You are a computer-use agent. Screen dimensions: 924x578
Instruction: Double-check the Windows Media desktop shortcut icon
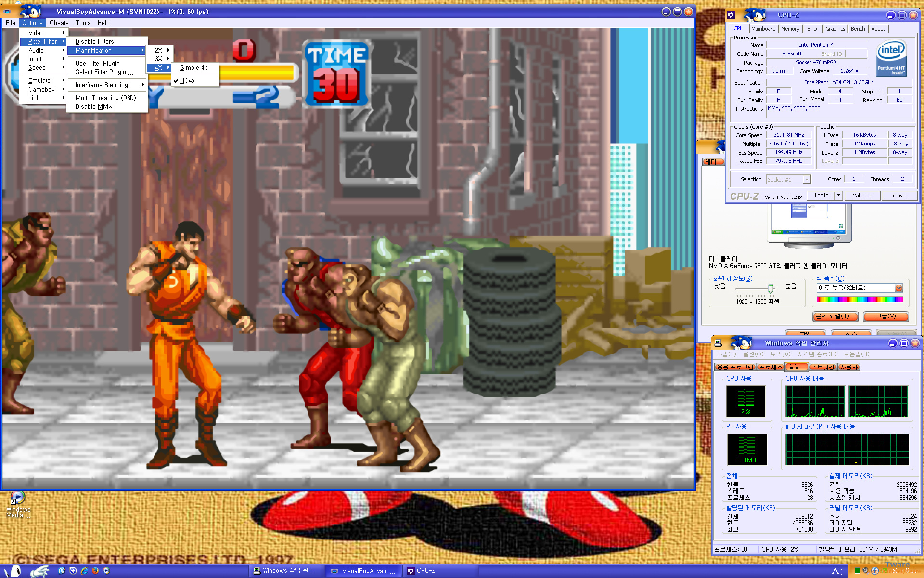click(17, 498)
